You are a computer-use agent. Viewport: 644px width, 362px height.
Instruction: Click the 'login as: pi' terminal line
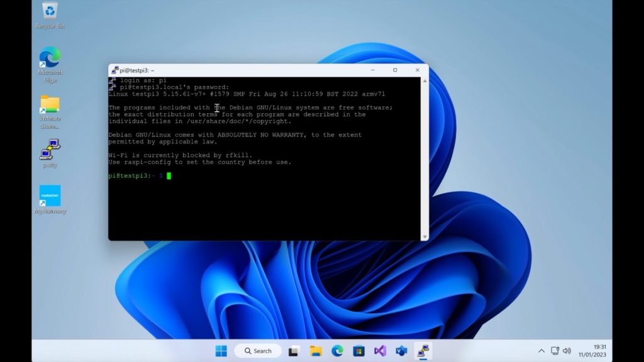(143, 80)
